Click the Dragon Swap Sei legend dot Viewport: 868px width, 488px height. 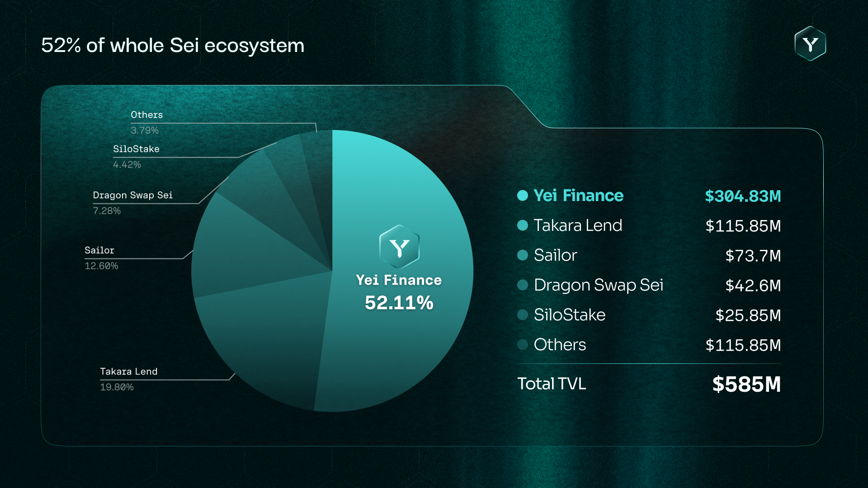click(x=523, y=285)
